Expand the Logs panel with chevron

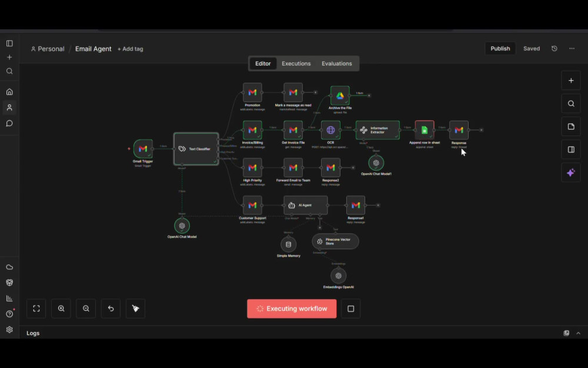tap(578, 333)
